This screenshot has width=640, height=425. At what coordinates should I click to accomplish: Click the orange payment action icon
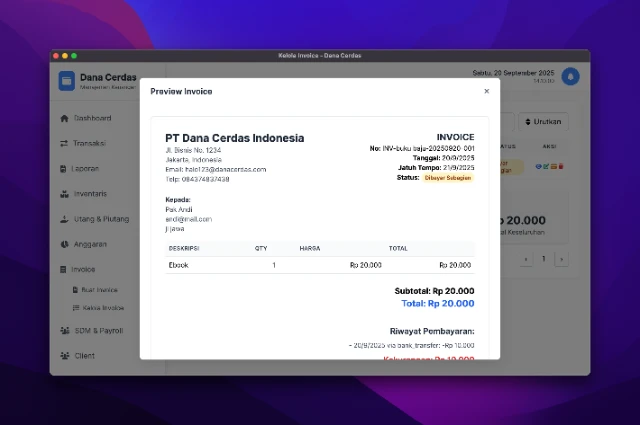pyautogui.click(x=553, y=167)
